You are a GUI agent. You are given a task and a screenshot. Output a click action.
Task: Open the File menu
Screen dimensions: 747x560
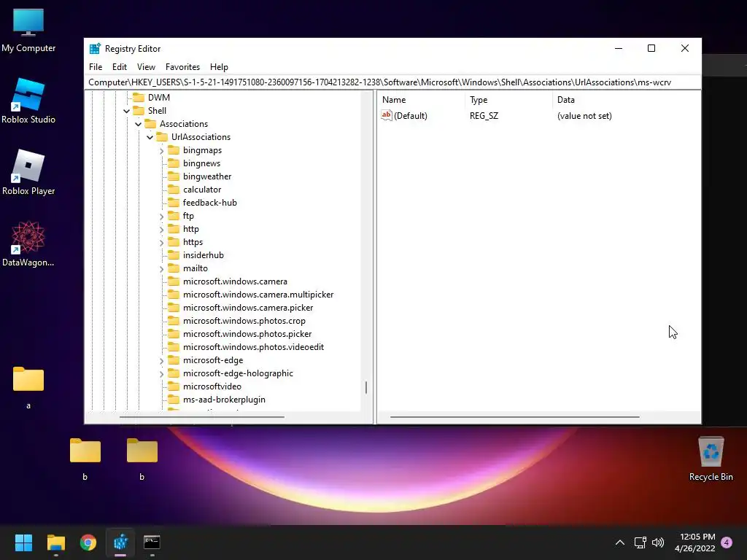click(x=96, y=67)
